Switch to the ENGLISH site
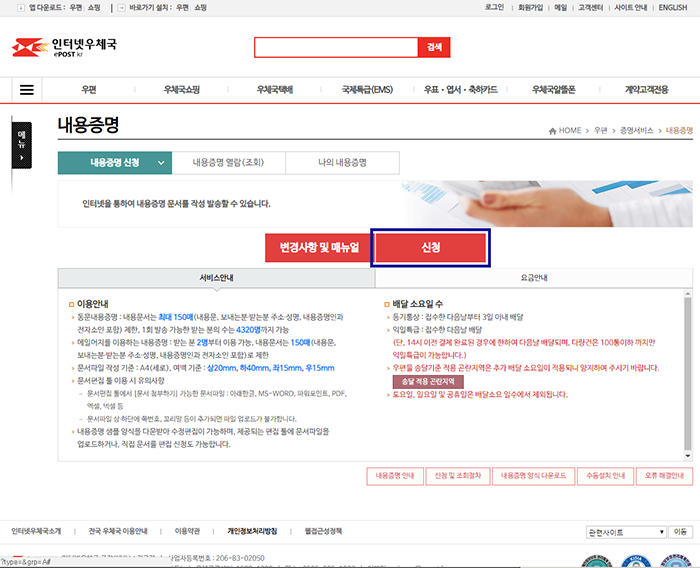Image resolution: width=700 pixels, height=568 pixels. point(673,8)
